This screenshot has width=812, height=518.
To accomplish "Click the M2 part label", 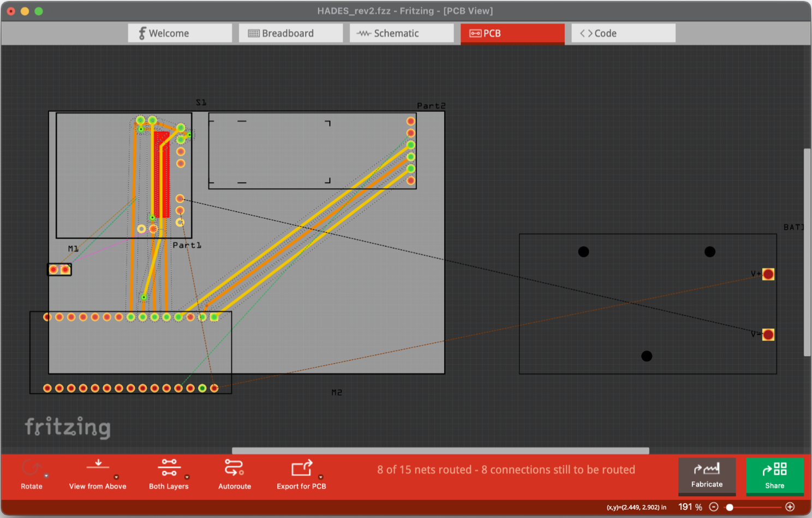I will (337, 393).
